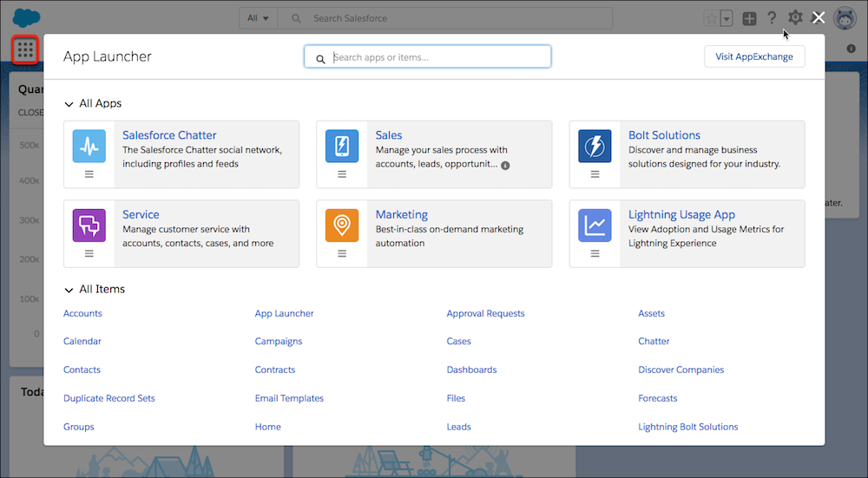Focus the Search apps or items field
Viewport: 868px width, 478px height.
pos(427,56)
